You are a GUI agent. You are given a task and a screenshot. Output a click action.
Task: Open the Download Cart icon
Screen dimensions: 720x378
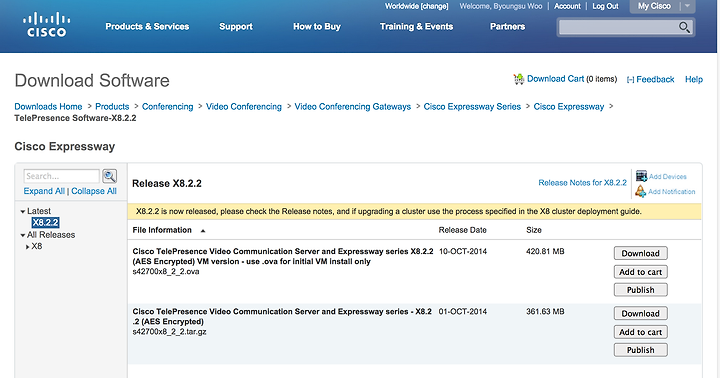[x=518, y=79]
